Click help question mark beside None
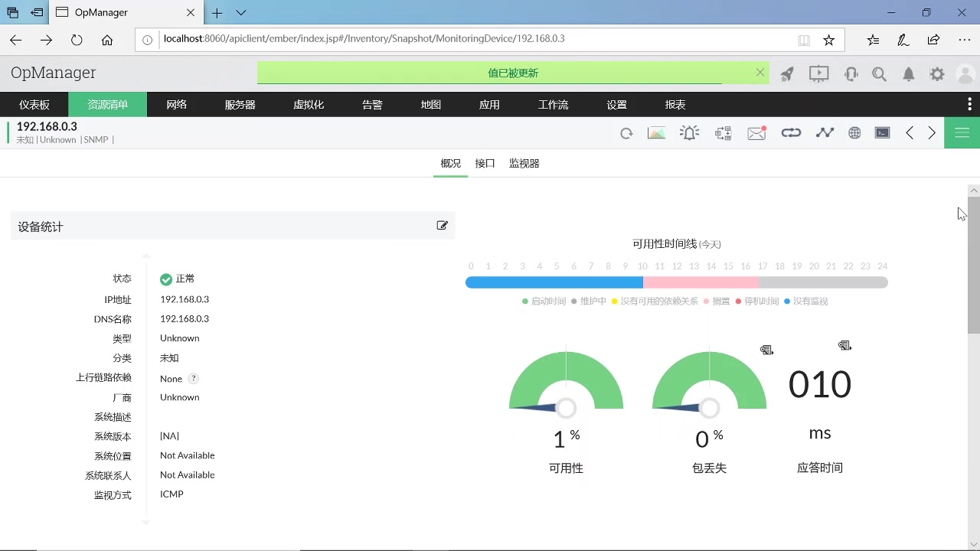The height and width of the screenshot is (551, 980). (x=194, y=378)
